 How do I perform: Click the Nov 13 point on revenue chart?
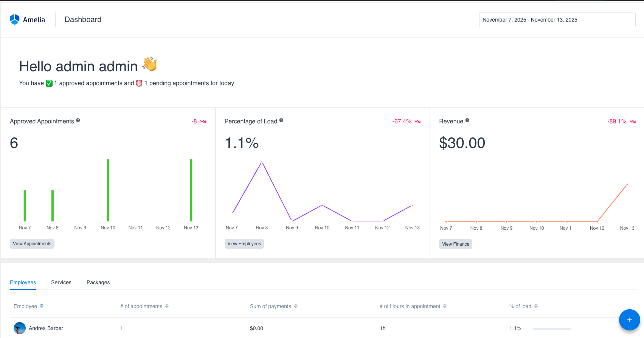(627, 184)
